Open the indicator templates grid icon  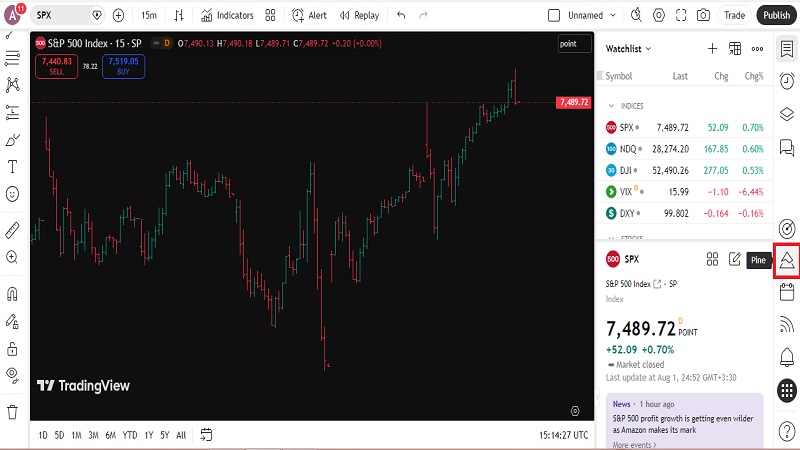(270, 15)
